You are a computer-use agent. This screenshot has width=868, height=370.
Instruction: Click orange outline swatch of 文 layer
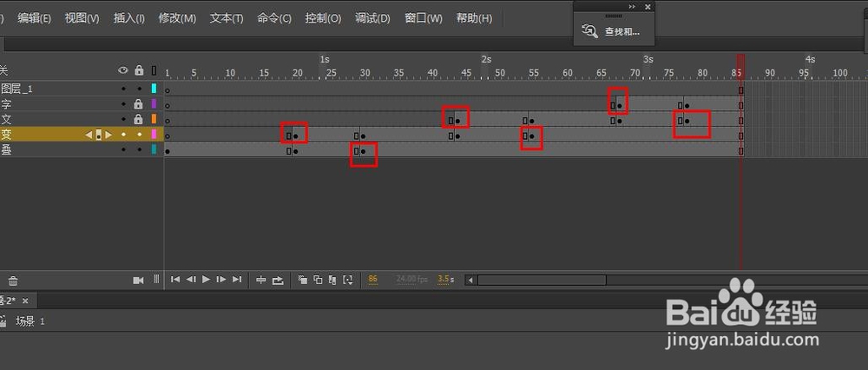(x=155, y=118)
